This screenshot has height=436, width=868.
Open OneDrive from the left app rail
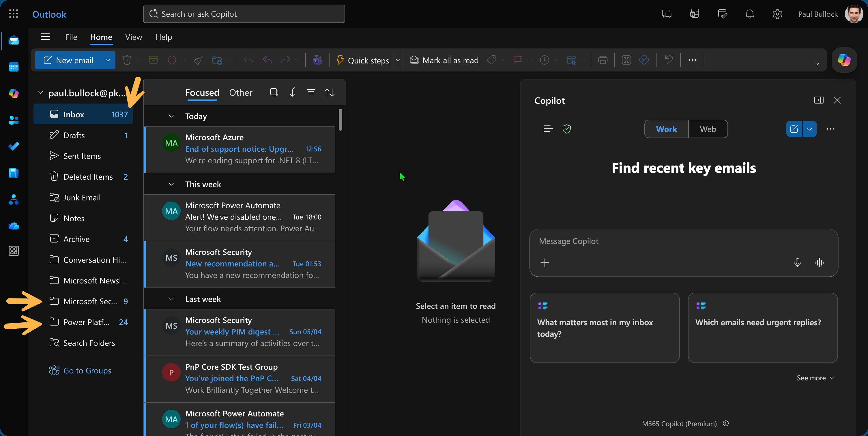(14, 226)
